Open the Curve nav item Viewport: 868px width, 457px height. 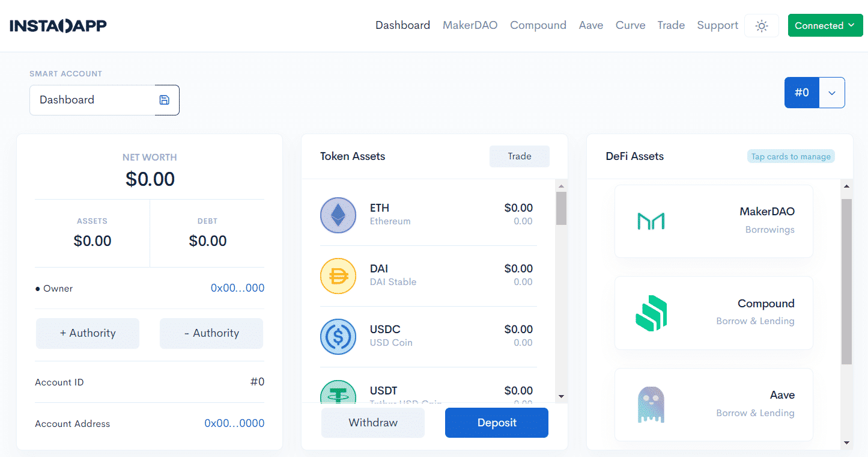631,25
